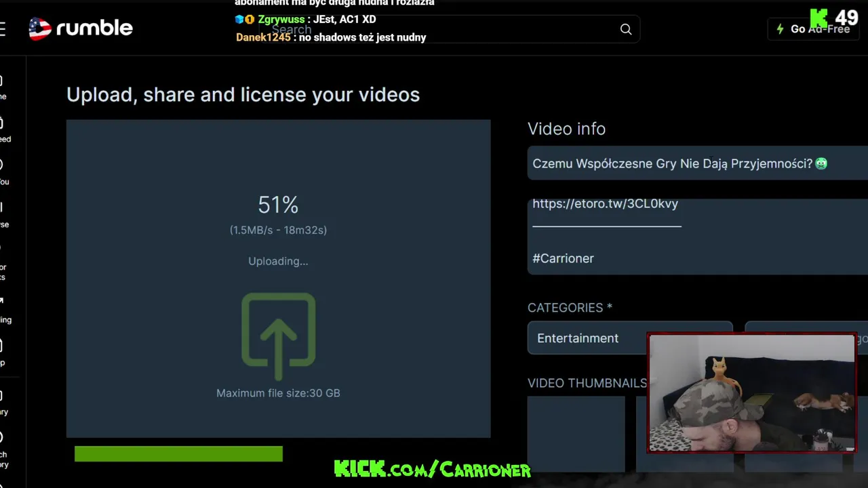
Task: Click the 'Uploading...' status text
Action: point(278,261)
